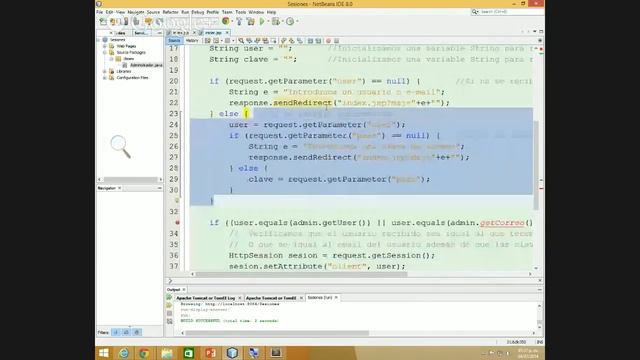Image resolution: width=640 pixels, height=360 pixels.
Task: Click the editor macro record red icon
Action: 328,41
